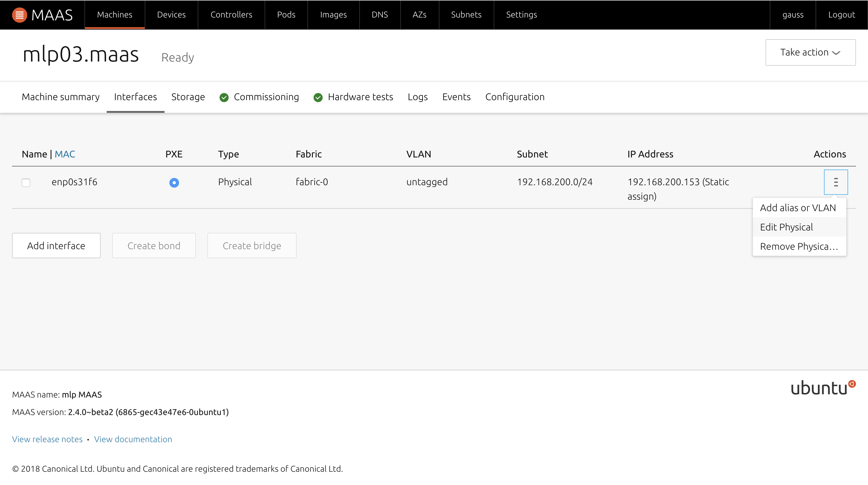The width and height of the screenshot is (868, 485).
Task: Select the enp0s31f6 interface checkbox
Action: 26,182
